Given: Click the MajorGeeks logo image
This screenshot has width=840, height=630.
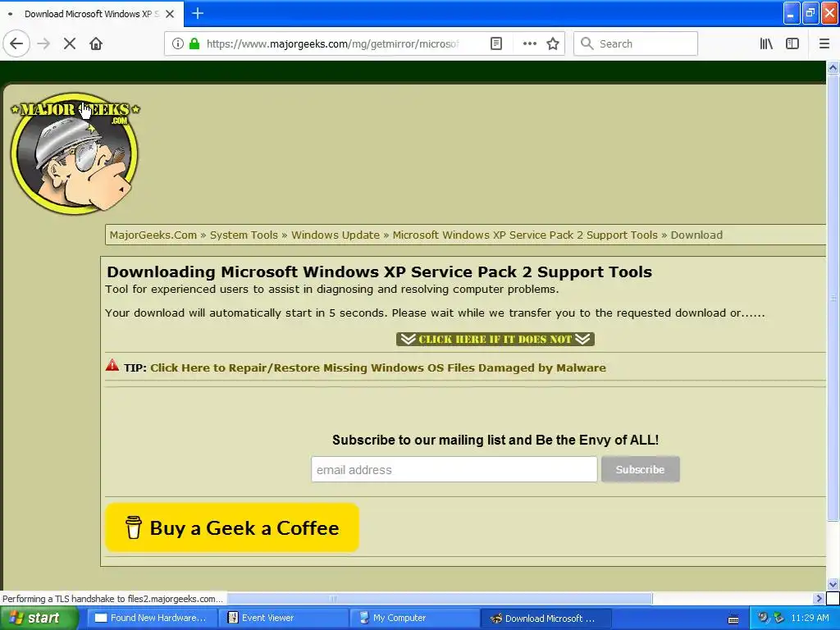Looking at the screenshot, I should [75, 153].
